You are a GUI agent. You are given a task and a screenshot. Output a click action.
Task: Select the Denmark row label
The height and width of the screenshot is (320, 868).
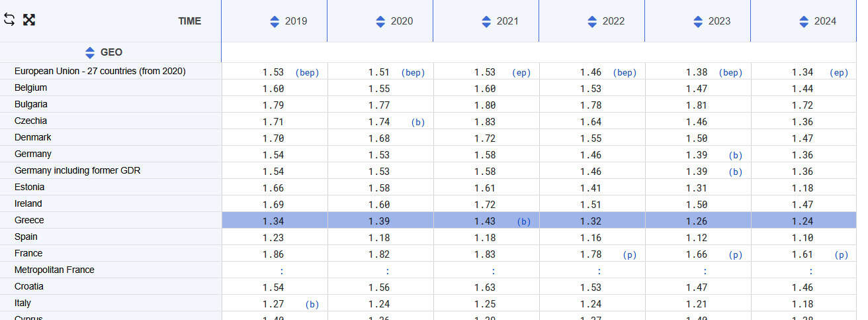pyautogui.click(x=32, y=137)
